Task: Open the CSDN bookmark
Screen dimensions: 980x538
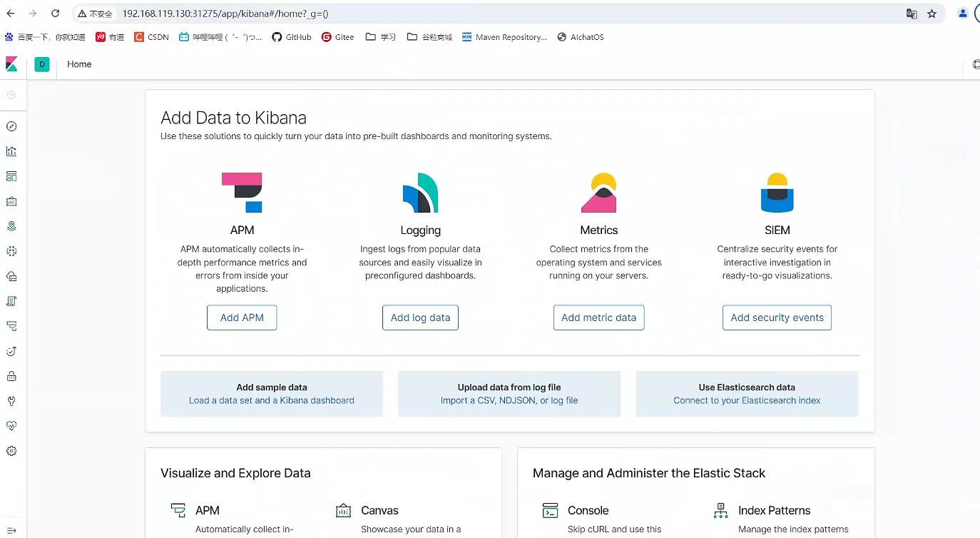Action: pyautogui.click(x=151, y=37)
